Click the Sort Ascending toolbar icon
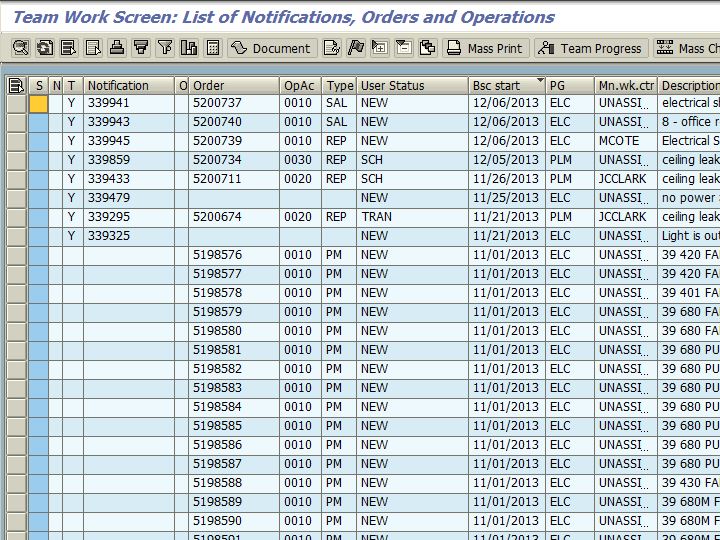Screen dimensions: 720x540 tap(69, 48)
